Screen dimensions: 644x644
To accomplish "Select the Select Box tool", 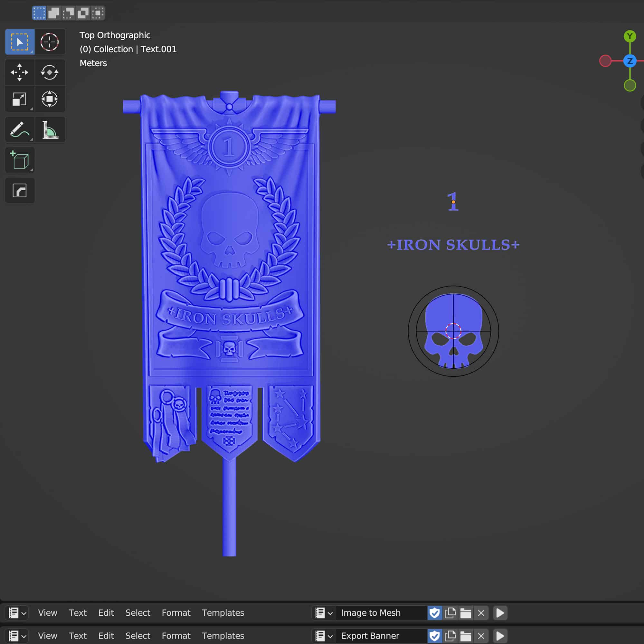I will tap(20, 42).
